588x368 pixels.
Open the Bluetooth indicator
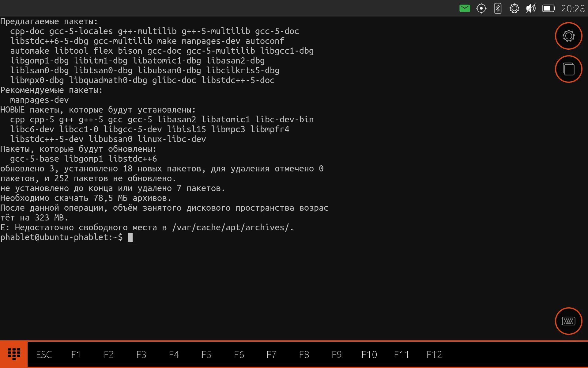coord(498,8)
